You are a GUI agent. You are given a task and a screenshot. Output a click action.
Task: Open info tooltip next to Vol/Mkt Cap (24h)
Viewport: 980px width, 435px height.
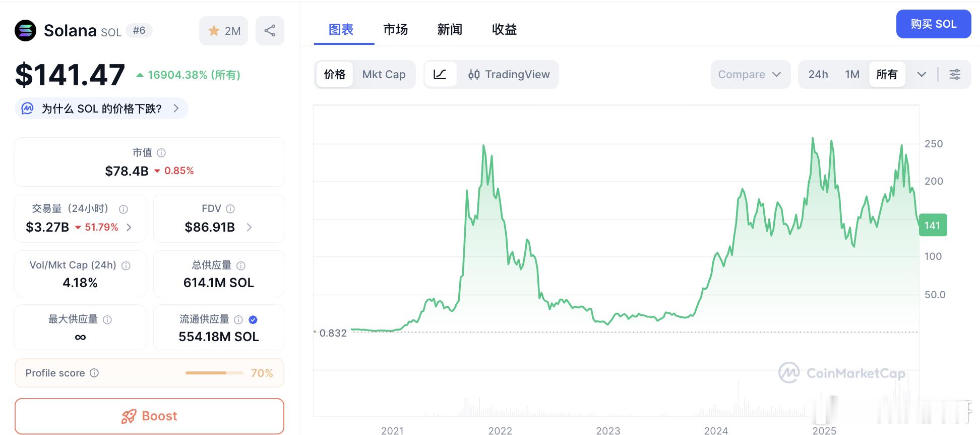126,265
